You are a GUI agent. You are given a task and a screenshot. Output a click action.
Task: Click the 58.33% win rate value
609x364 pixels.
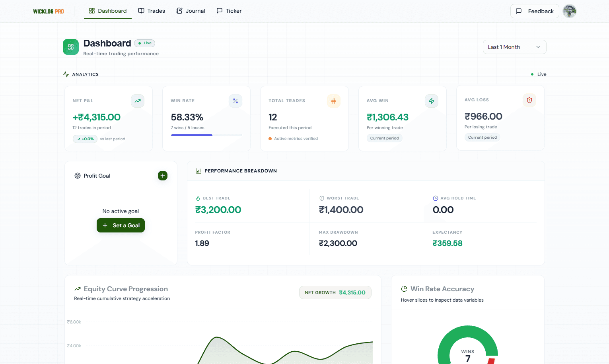(187, 117)
